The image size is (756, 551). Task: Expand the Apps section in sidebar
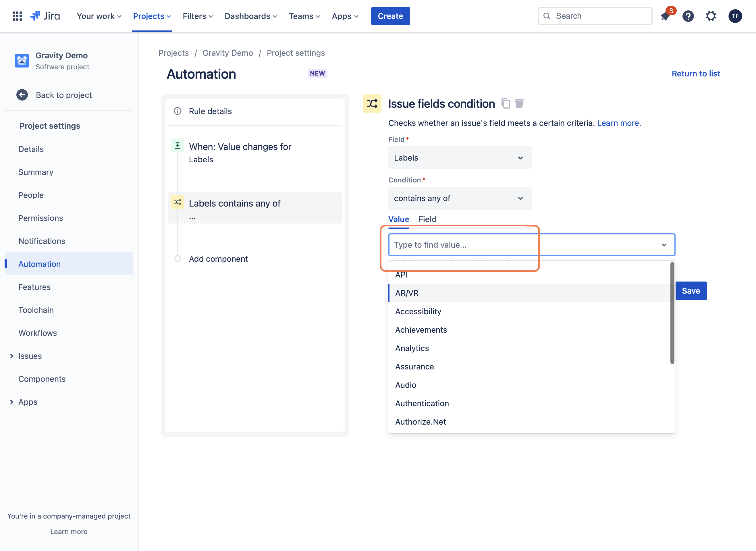tap(12, 402)
